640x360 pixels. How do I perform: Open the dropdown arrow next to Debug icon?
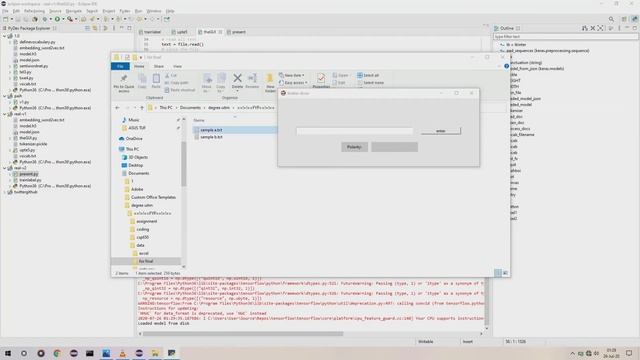click(x=50, y=19)
